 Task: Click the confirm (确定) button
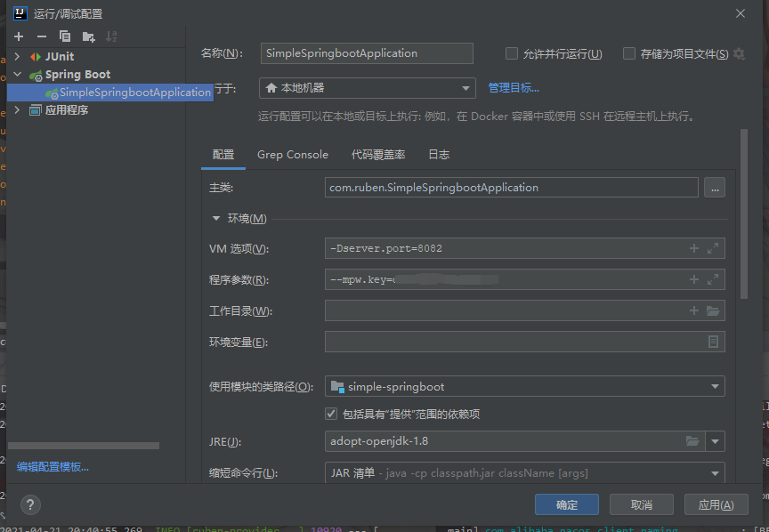click(x=566, y=504)
